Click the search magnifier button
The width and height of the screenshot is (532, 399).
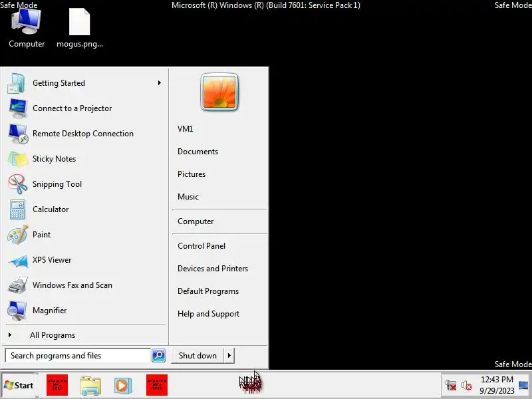158,356
